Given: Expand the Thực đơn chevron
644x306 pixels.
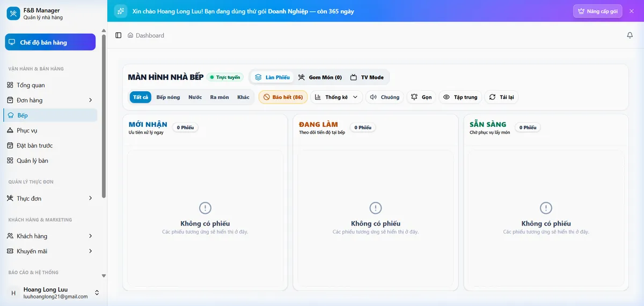Looking at the screenshot, I should 90,198.
